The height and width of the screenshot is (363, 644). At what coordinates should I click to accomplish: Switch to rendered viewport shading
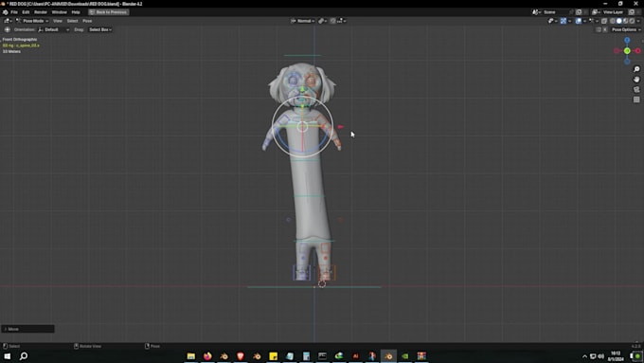(x=632, y=21)
